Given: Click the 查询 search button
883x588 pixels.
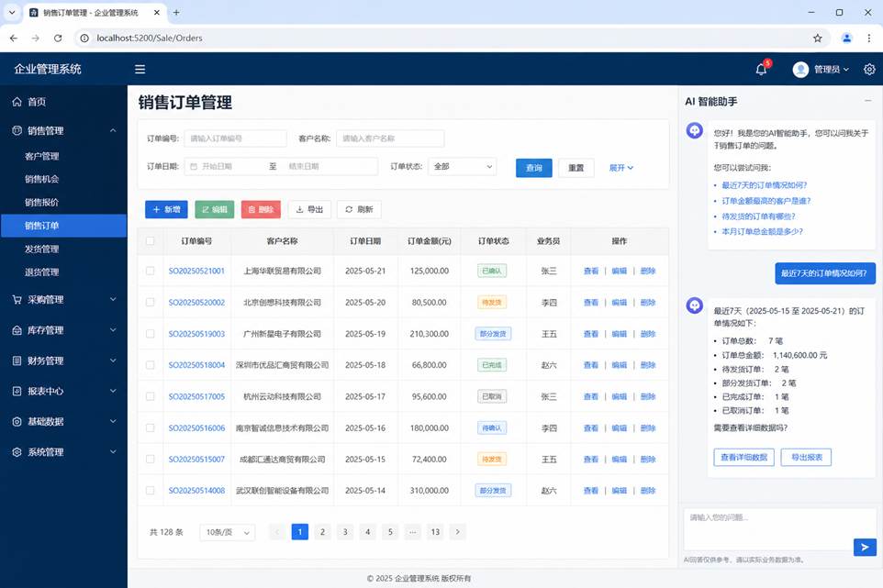Looking at the screenshot, I should [x=534, y=168].
